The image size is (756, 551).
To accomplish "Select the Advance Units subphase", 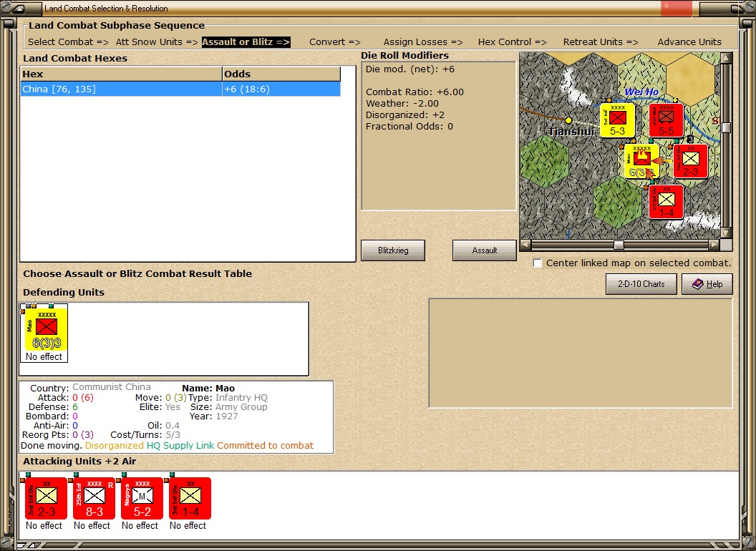I will point(689,42).
